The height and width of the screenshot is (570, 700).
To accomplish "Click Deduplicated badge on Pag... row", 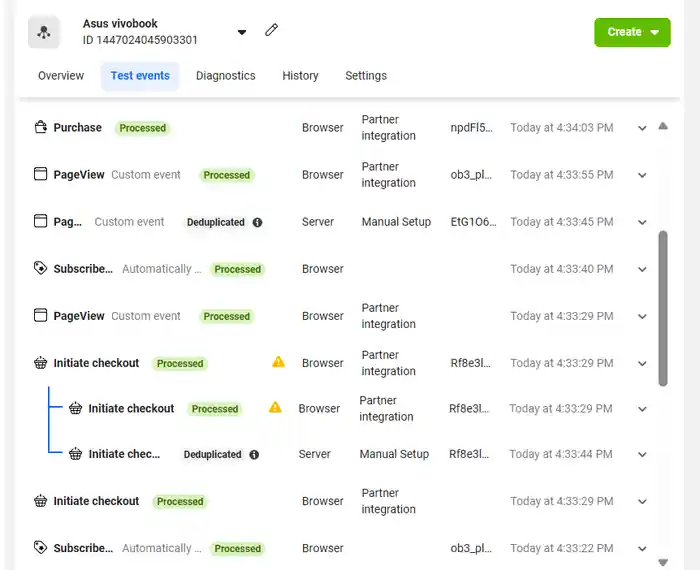I will [x=216, y=222].
